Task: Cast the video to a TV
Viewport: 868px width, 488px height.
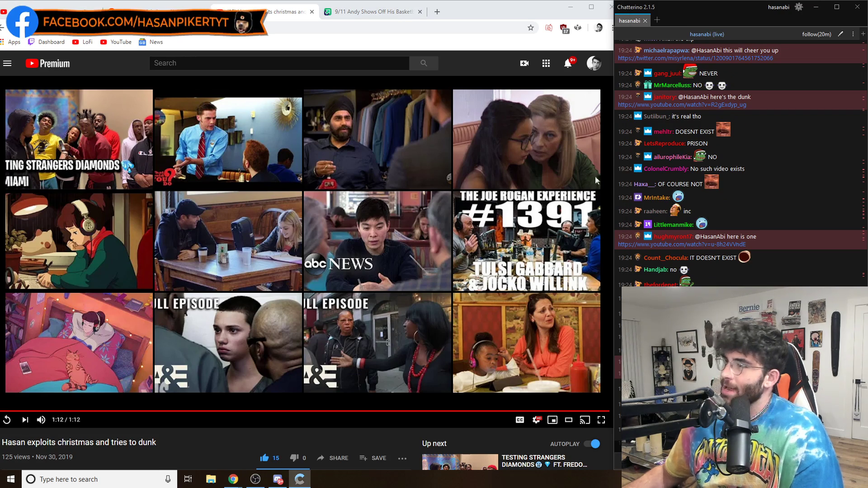Action: (585, 420)
